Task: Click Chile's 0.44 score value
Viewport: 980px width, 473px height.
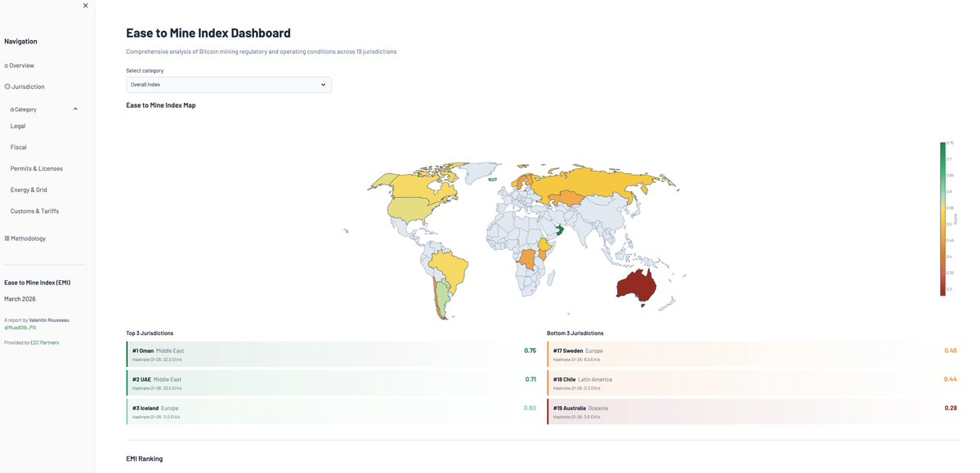Action: pyautogui.click(x=951, y=379)
